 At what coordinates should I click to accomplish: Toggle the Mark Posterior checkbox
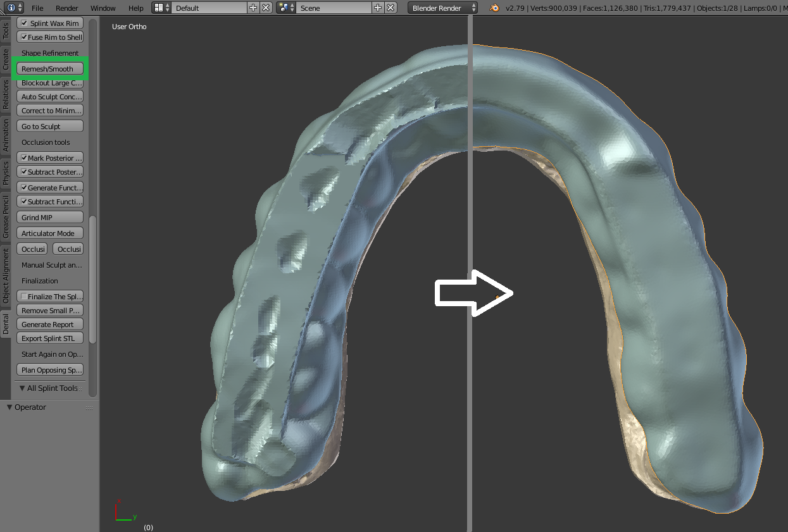(x=23, y=158)
